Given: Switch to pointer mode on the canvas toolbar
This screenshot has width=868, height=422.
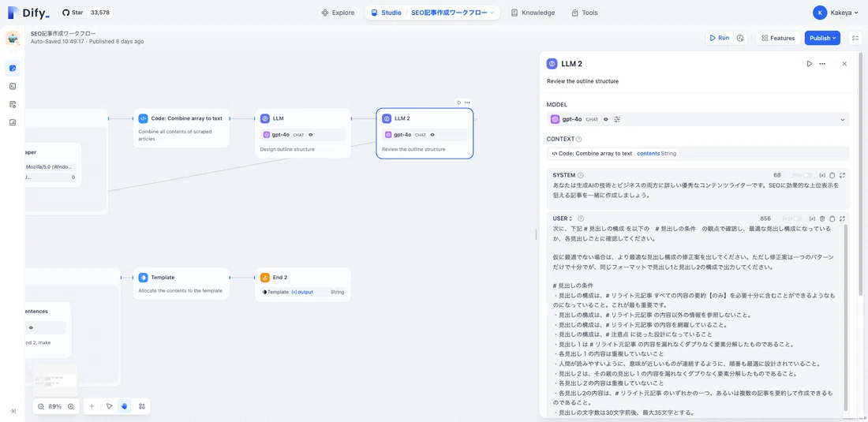Looking at the screenshot, I should (x=109, y=406).
